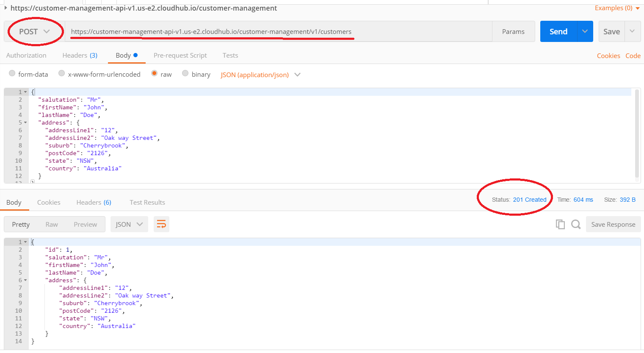Select the request Body tab
This screenshot has width=644, height=353.
pos(127,56)
